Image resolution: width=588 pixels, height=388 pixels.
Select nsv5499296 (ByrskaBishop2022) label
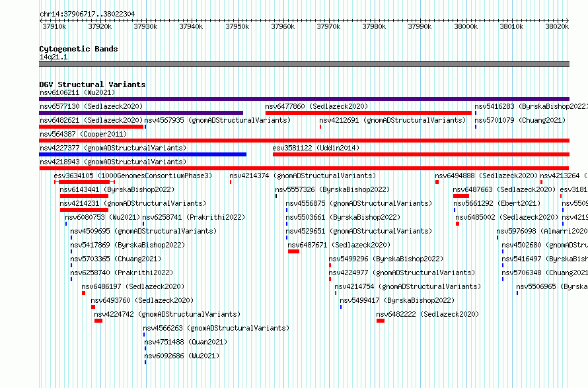coord(386,259)
